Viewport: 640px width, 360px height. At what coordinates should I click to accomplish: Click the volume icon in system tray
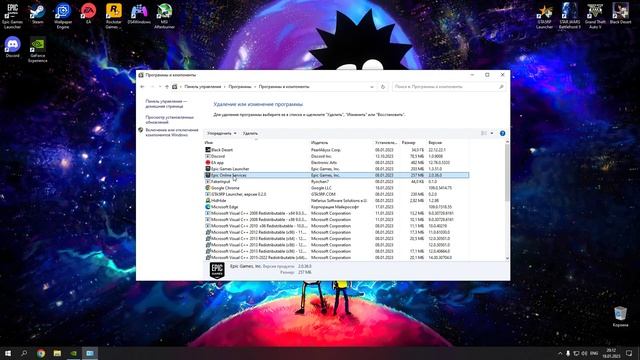coord(584,353)
